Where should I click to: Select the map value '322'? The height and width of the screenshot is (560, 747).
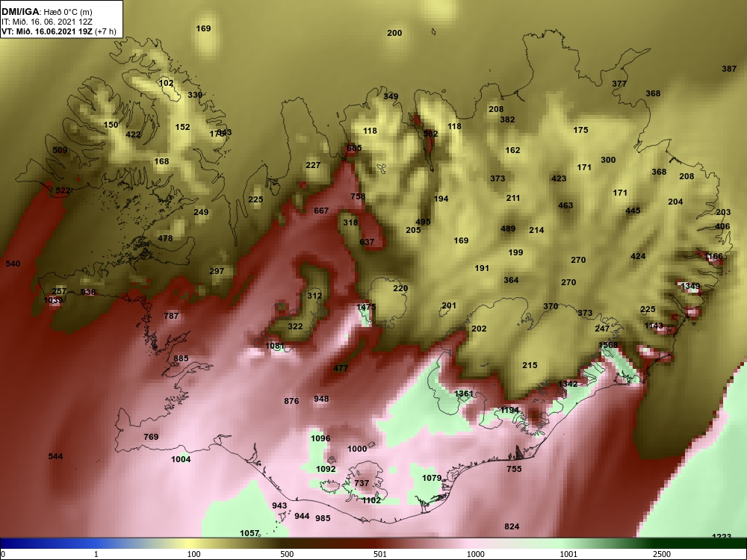(x=295, y=326)
